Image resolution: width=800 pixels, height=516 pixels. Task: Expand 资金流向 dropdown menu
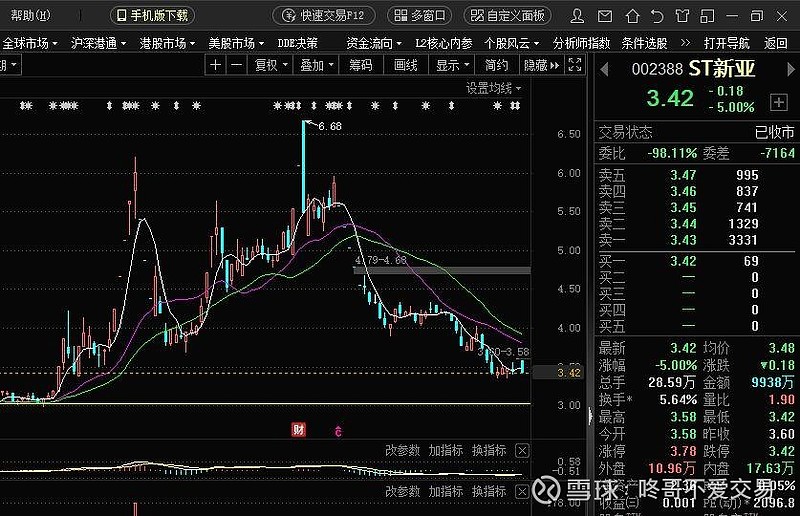point(374,43)
